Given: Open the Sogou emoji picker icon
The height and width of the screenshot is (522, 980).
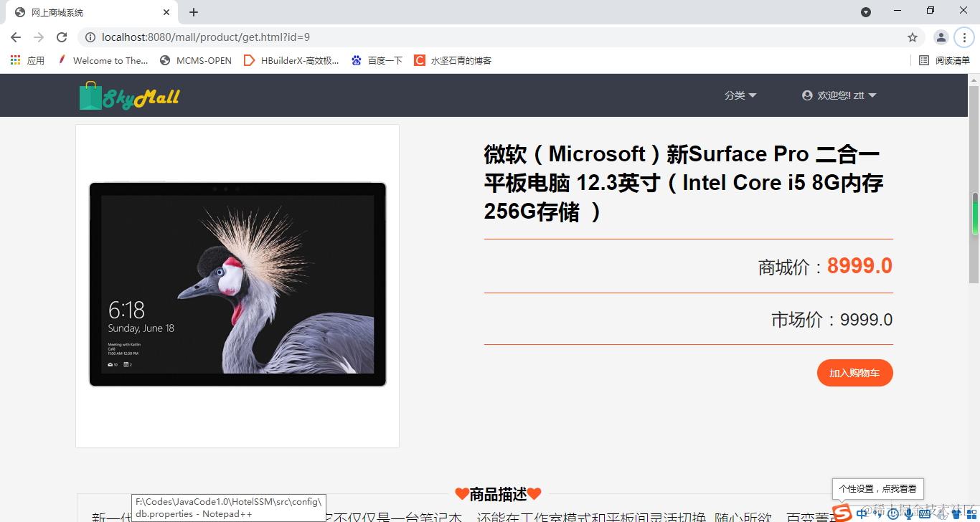Looking at the screenshot, I should point(893,513).
